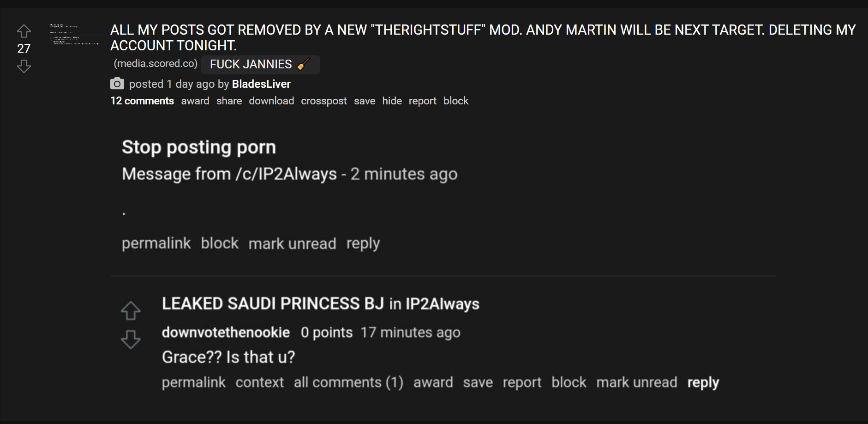Download the post media
Screen dimensions: 868x424
(x=271, y=101)
